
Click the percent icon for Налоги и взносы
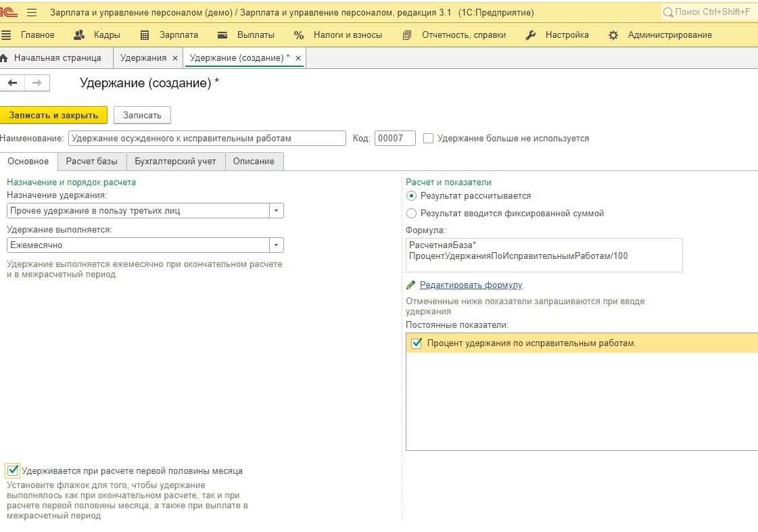[x=299, y=34]
